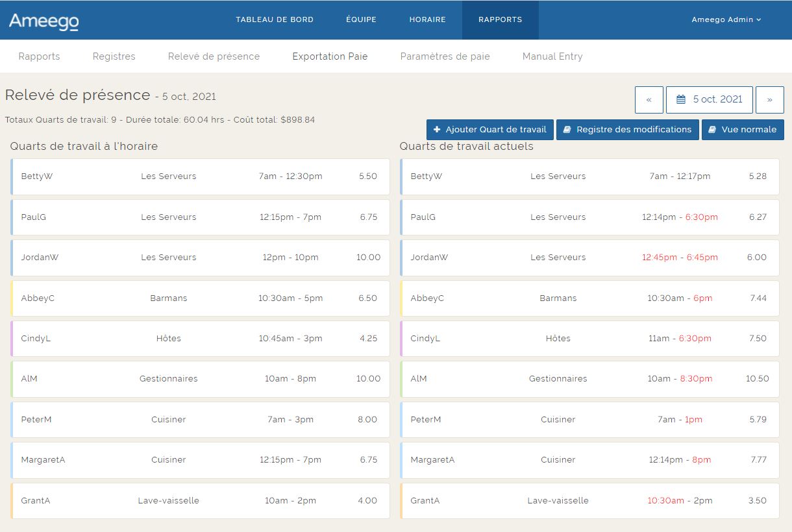The width and height of the screenshot is (792, 532).
Task: Select BettyW's scheduled shift row
Action: (x=200, y=176)
